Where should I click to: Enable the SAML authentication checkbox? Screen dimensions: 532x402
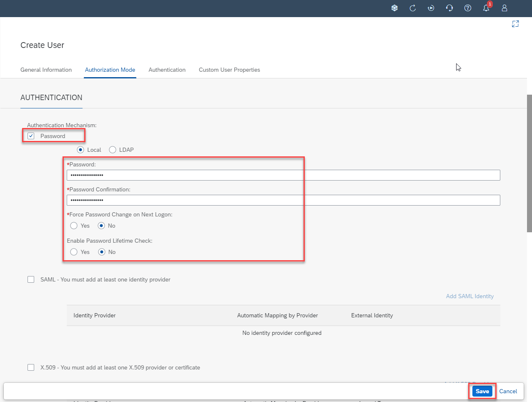point(31,279)
